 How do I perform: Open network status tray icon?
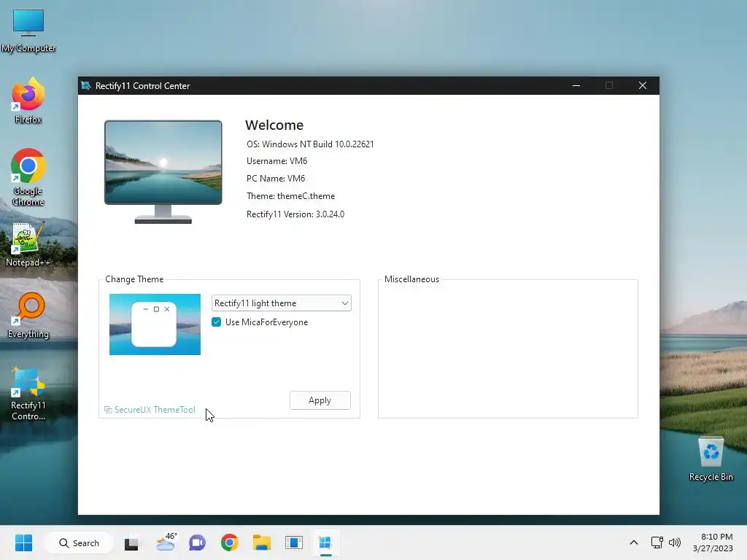[657, 542]
